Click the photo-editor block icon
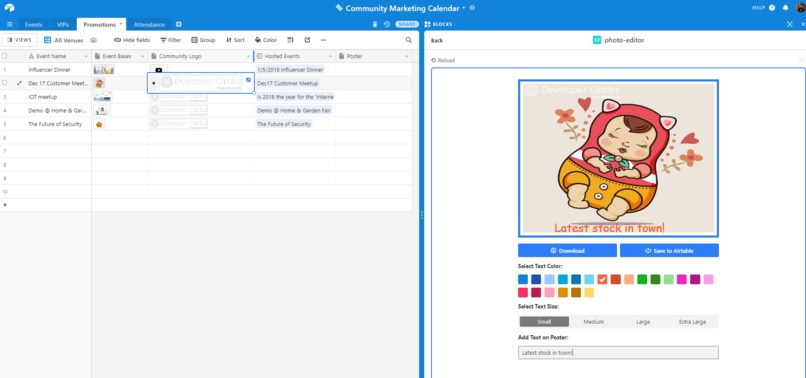 597,40
